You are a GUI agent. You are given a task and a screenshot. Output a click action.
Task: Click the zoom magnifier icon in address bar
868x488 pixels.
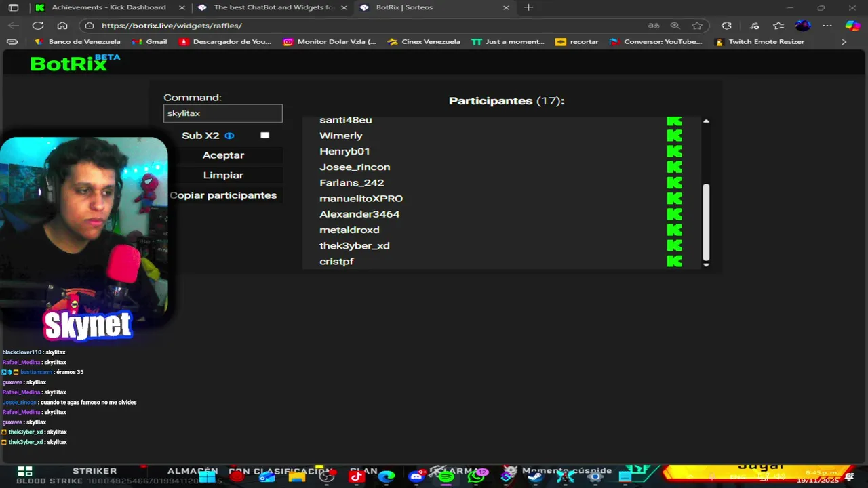click(675, 26)
